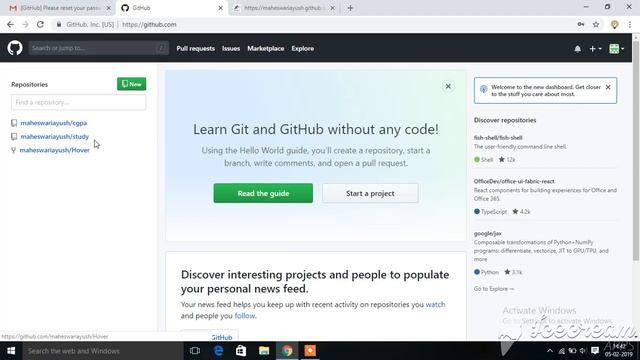This screenshot has width=640, height=360.
Task: Open Pull requests in navigation
Action: [x=196, y=48]
